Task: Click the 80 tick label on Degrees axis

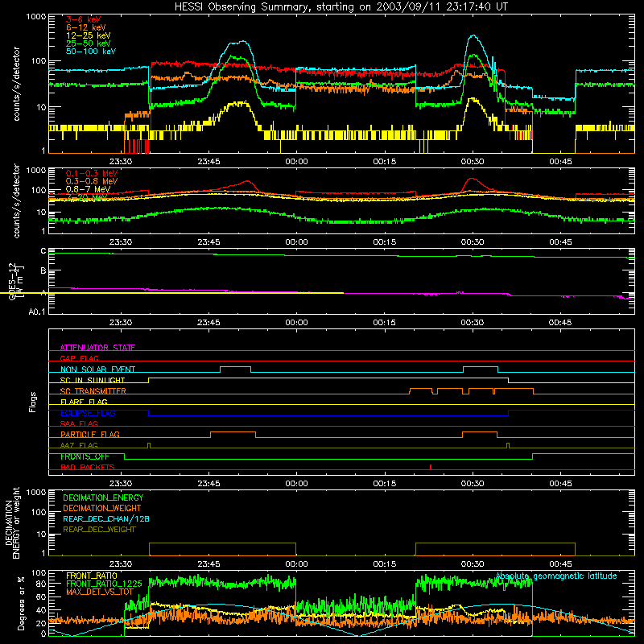Action: point(41,583)
